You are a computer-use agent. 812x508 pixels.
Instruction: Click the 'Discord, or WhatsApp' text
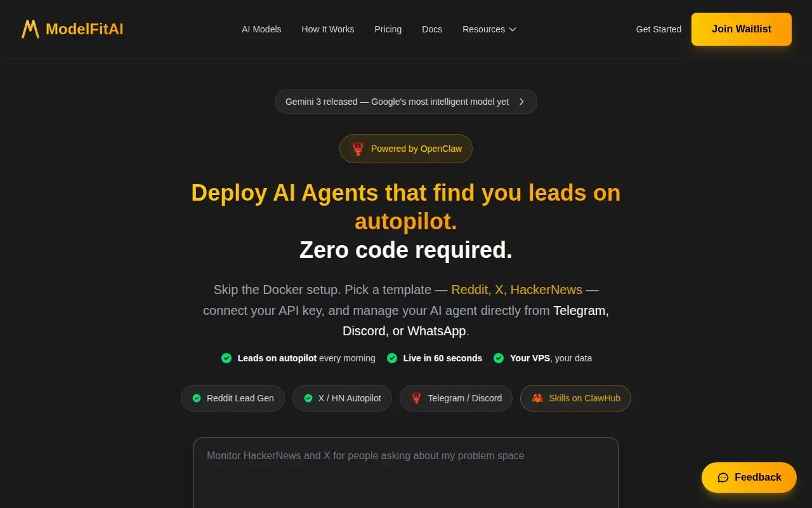(x=404, y=331)
